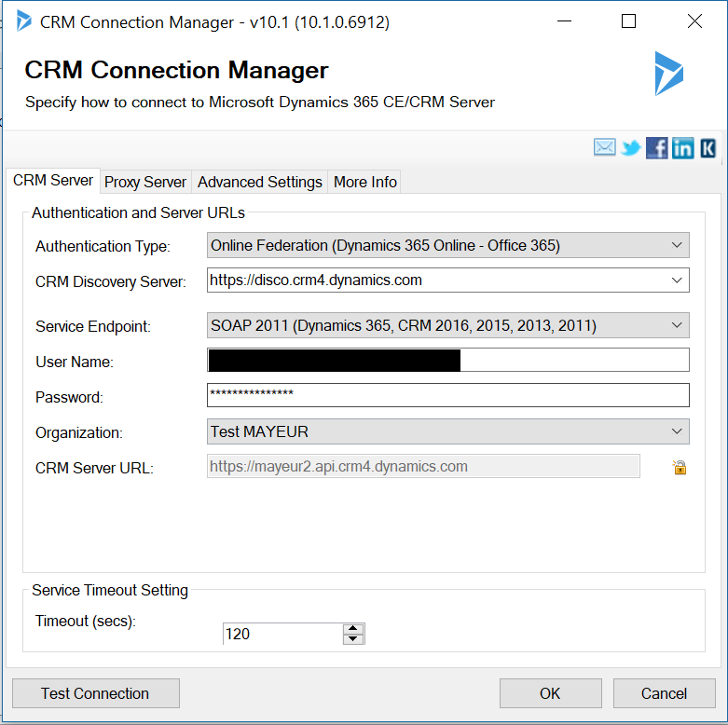Switch to the CRM Server tab
728x725 pixels.
(x=53, y=180)
